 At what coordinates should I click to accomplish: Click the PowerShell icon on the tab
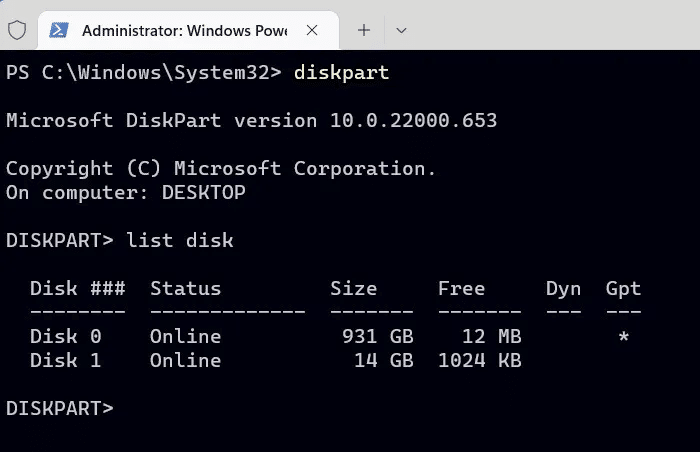(59, 30)
